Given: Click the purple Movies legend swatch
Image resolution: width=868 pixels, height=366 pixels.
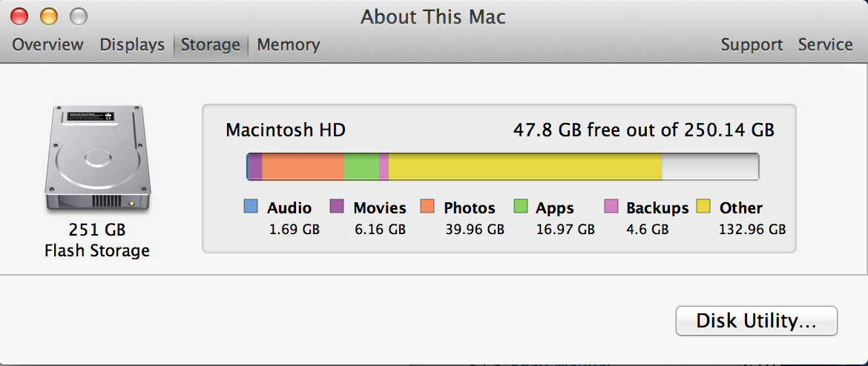Looking at the screenshot, I should click(x=337, y=207).
